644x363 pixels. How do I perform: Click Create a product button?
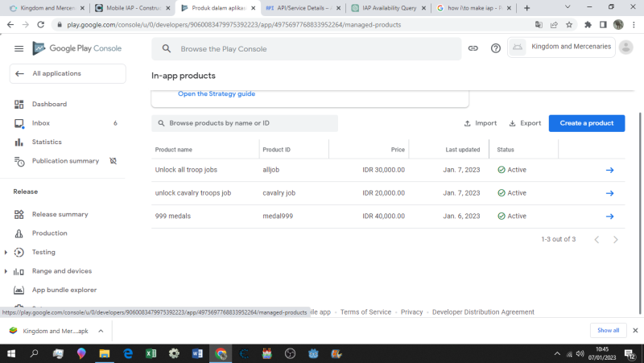[587, 123]
